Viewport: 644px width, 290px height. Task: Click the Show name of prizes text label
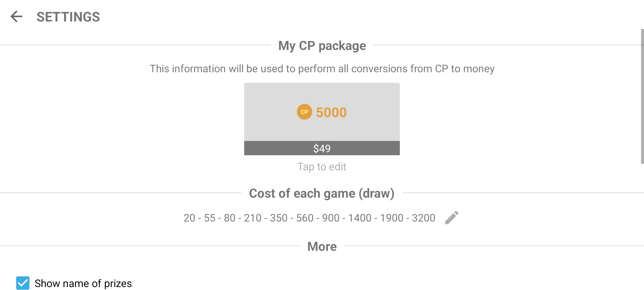[83, 283]
